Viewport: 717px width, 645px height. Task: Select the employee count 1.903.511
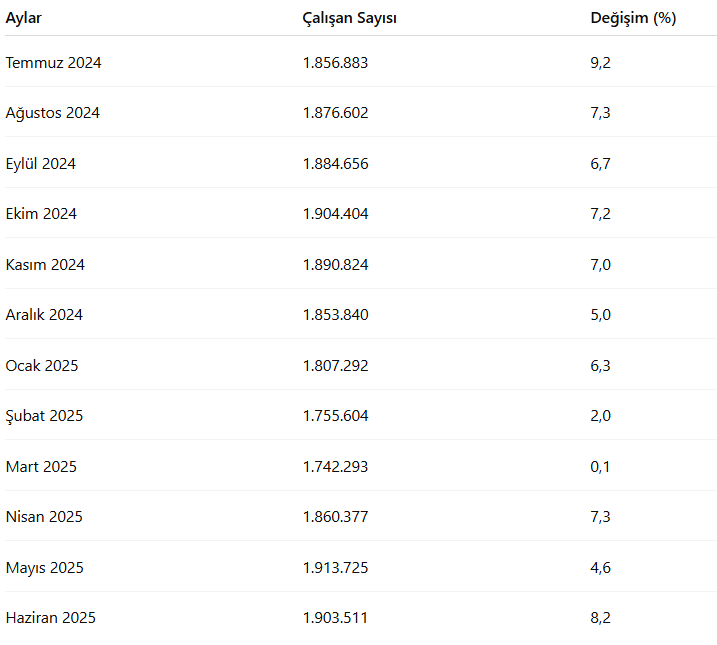(335, 618)
